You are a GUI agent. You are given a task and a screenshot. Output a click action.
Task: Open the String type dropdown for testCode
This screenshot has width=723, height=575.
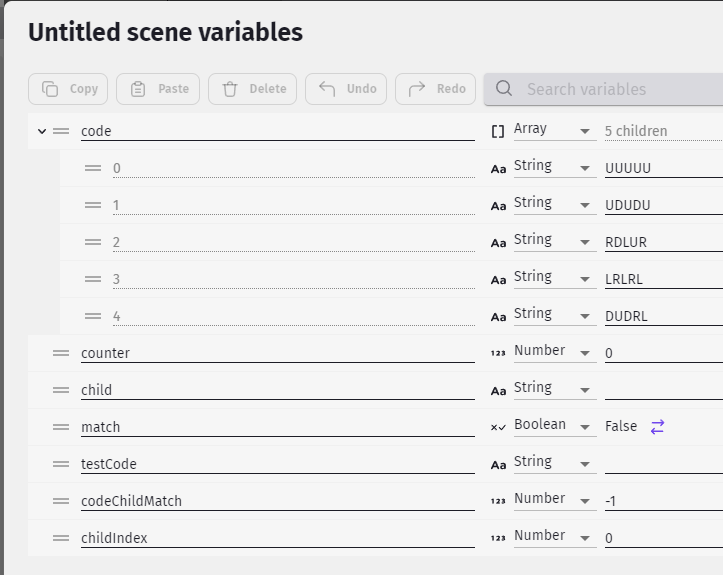coord(555,463)
